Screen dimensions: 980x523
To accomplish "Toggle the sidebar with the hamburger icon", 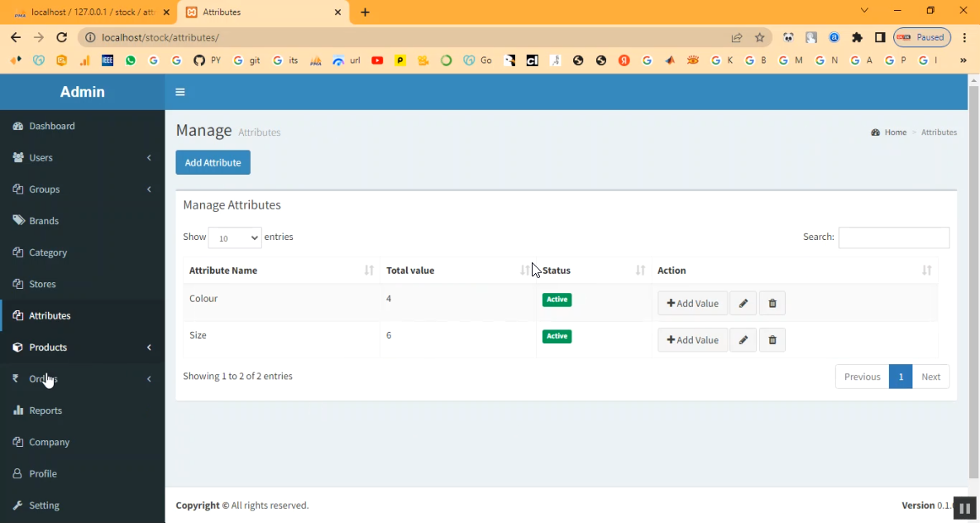I will [180, 92].
